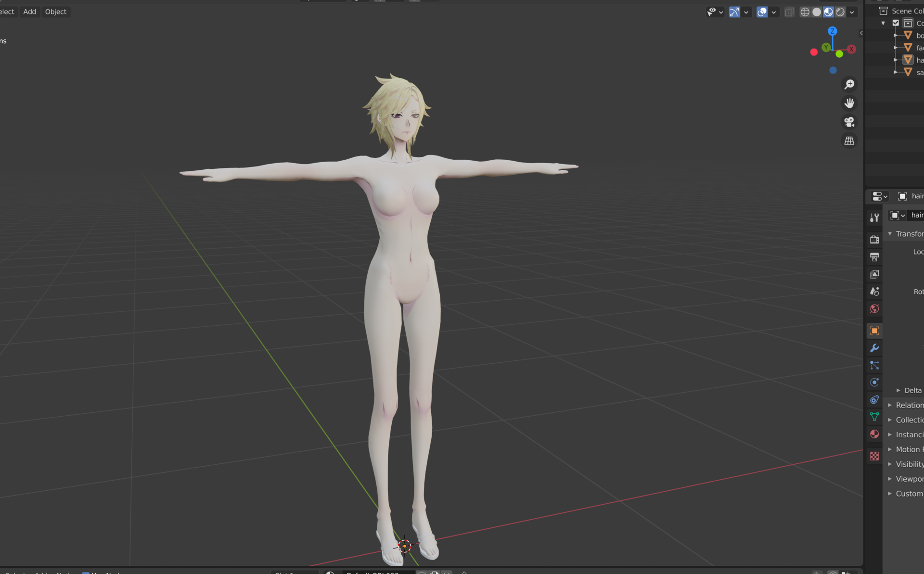Open shading options dropdown arrow
The height and width of the screenshot is (574, 924).
[x=852, y=13]
